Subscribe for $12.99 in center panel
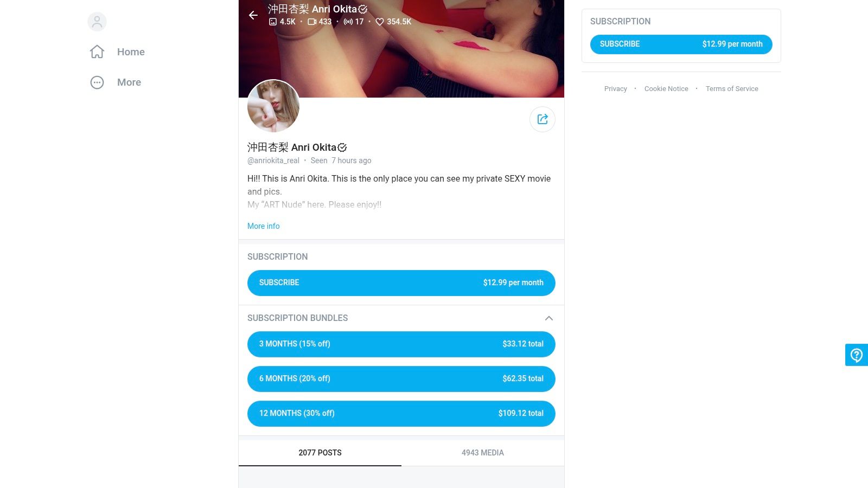The width and height of the screenshot is (868, 488). pyautogui.click(x=401, y=283)
